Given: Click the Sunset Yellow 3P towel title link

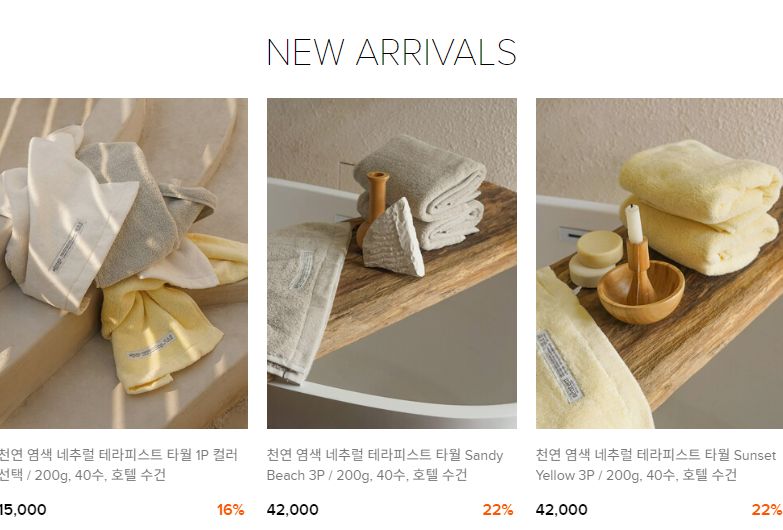Looking at the screenshot, I should click(x=656, y=465).
